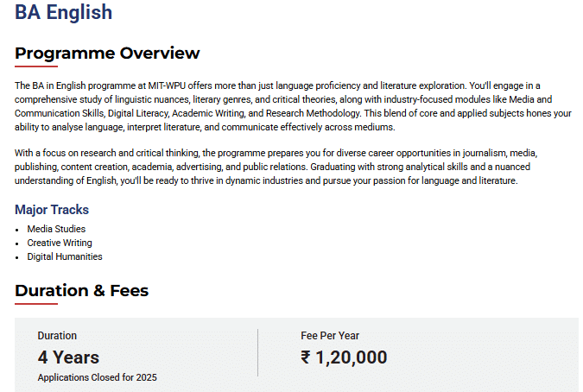
Task: Click the rupee symbol before the fee amount
Action: [307, 357]
